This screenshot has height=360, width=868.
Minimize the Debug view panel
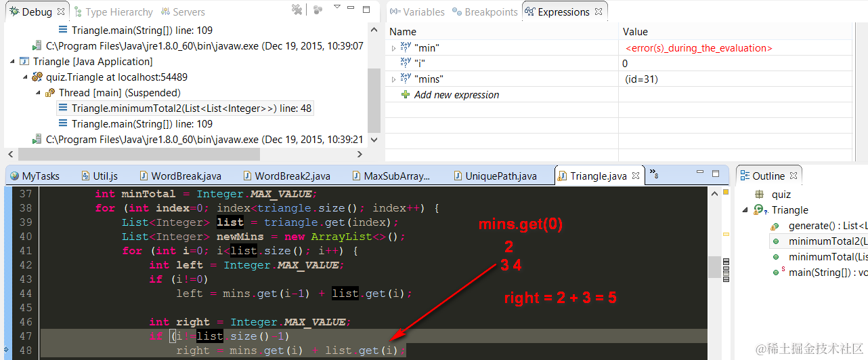click(352, 9)
